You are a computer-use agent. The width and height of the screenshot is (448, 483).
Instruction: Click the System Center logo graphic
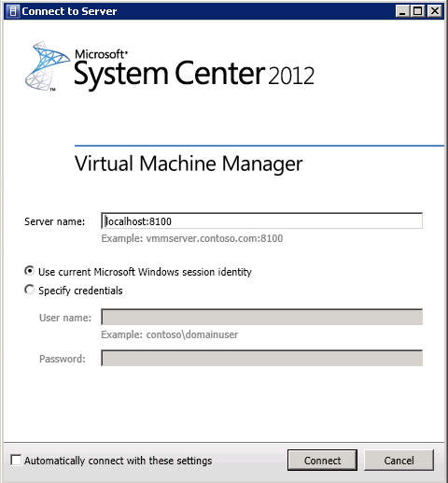(x=48, y=66)
